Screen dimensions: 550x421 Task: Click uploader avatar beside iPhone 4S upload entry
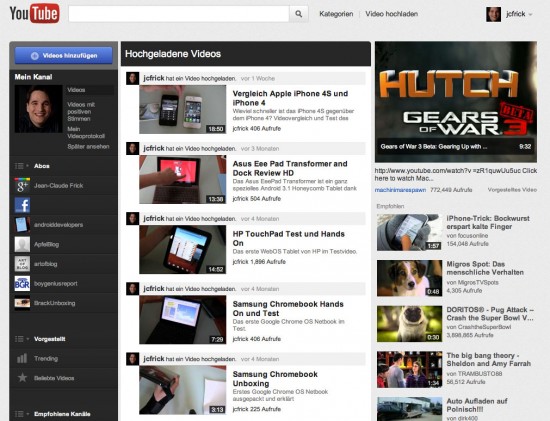pyautogui.click(x=133, y=78)
